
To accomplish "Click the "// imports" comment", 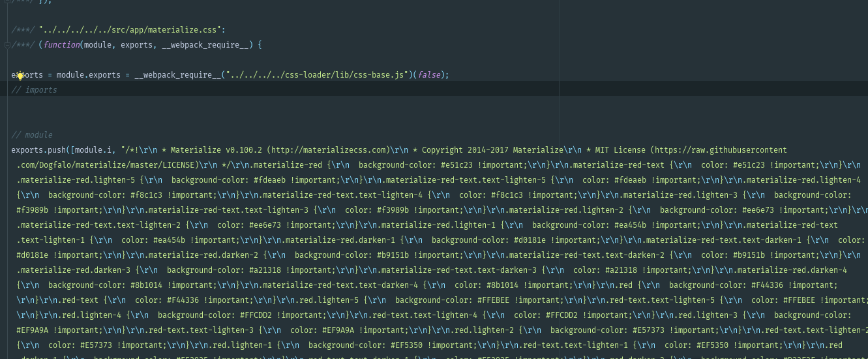I will [34, 90].
